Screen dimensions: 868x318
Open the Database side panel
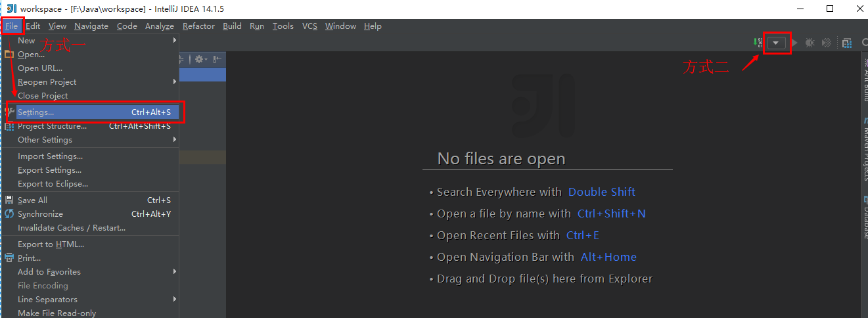(864, 217)
